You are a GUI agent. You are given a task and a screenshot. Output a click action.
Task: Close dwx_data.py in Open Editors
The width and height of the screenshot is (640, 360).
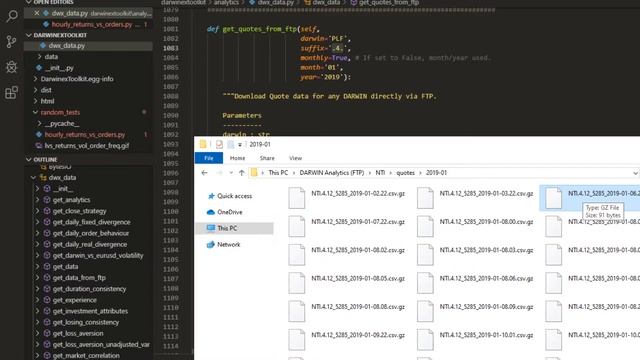click(x=37, y=13)
